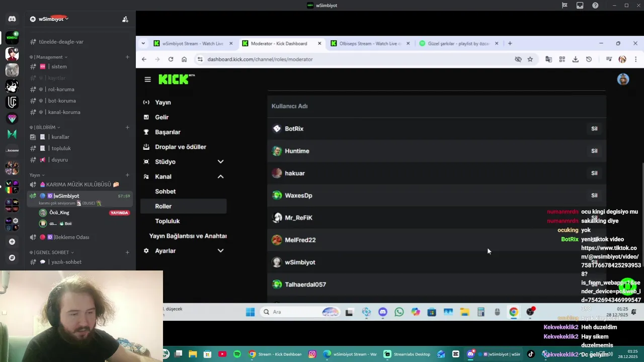Screen dimensions: 644x362
Task: Bookmark this page star icon
Action: (530, 59)
